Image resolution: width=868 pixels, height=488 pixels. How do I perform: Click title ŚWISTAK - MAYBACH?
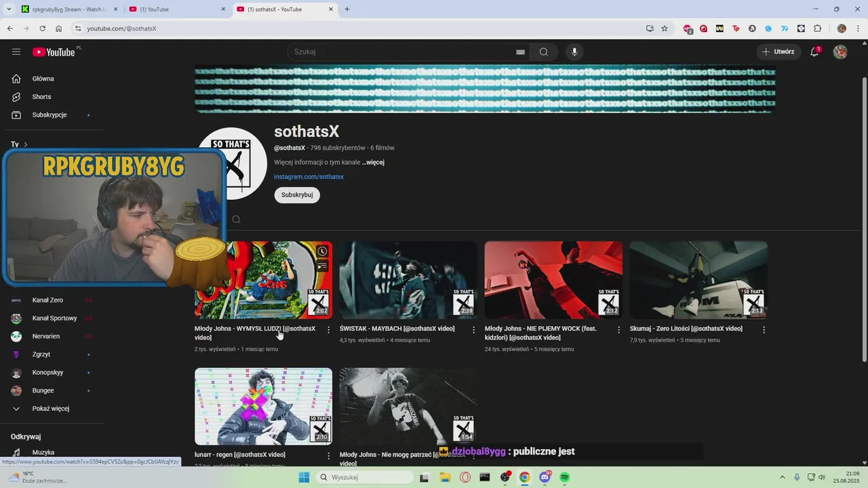(x=397, y=329)
